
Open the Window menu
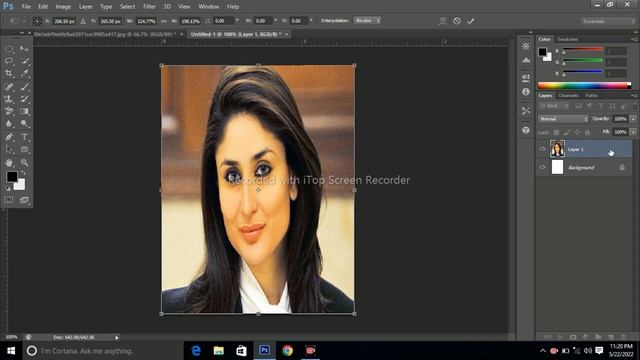209,7
